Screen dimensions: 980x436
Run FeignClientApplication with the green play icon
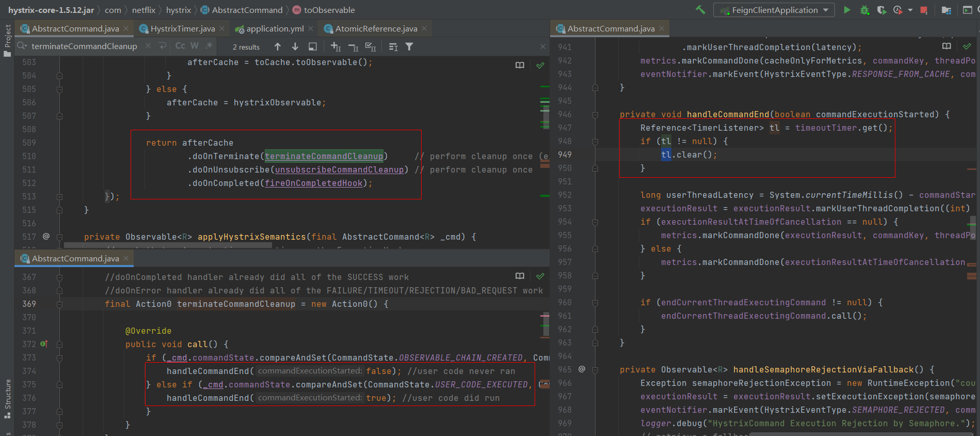click(847, 10)
